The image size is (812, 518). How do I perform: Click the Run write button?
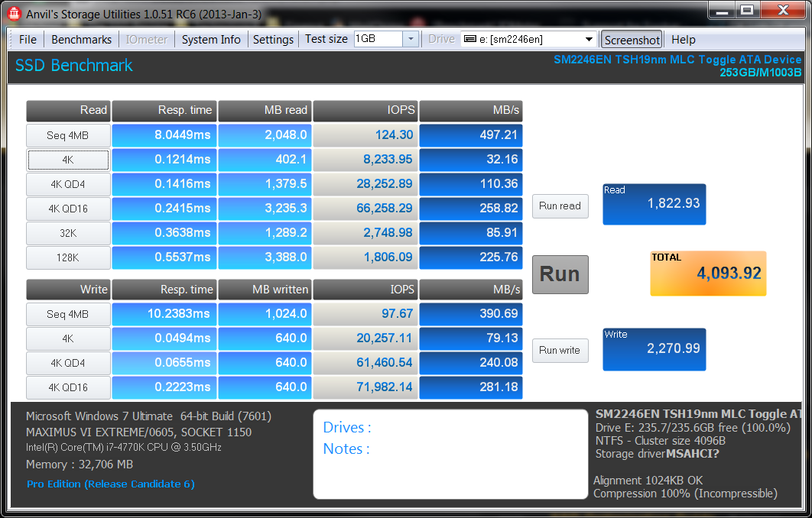[560, 351]
